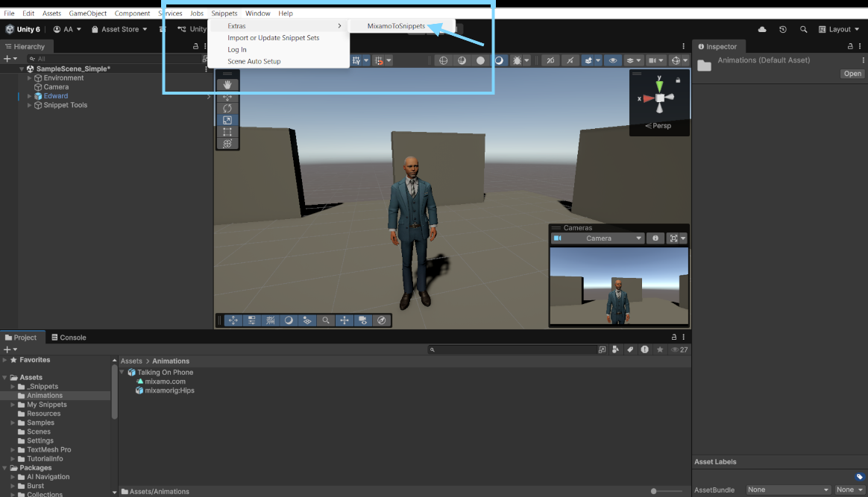
Task: Expand the Edward object in Hierarchy
Action: click(x=29, y=96)
